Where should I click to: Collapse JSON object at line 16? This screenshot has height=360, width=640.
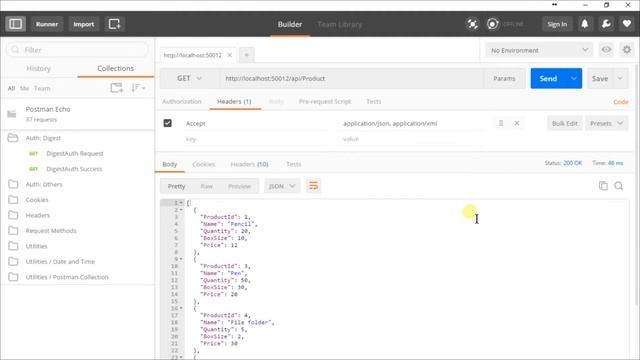pos(181,308)
